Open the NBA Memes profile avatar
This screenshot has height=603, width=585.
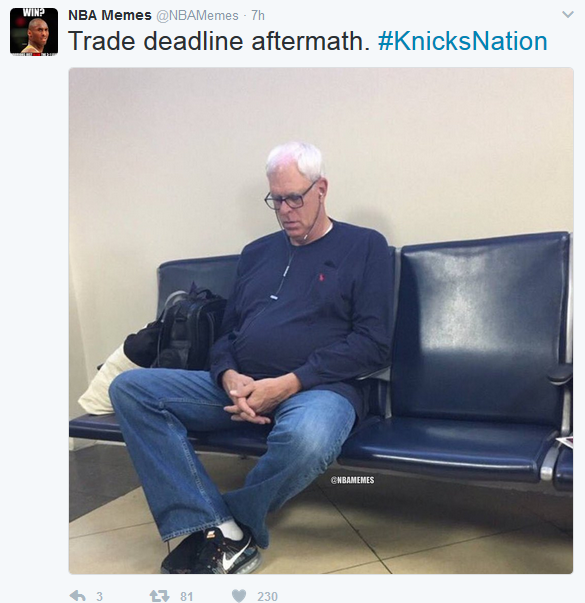pyautogui.click(x=34, y=32)
